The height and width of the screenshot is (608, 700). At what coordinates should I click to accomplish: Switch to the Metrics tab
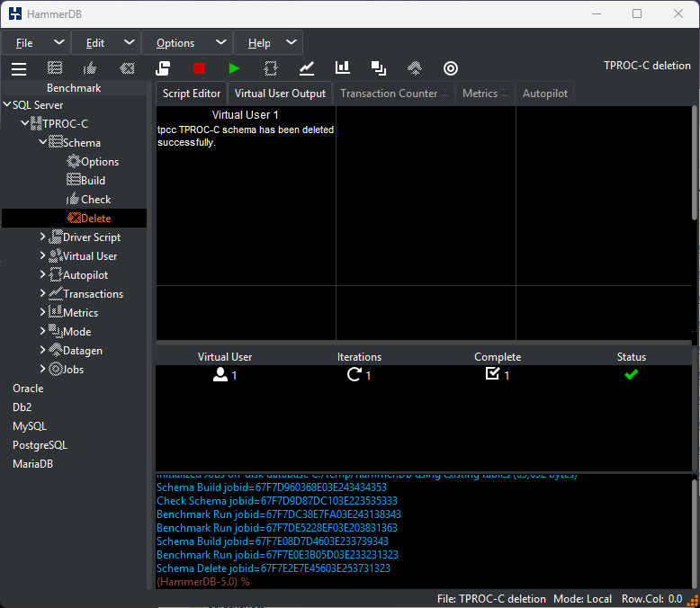coord(485,94)
